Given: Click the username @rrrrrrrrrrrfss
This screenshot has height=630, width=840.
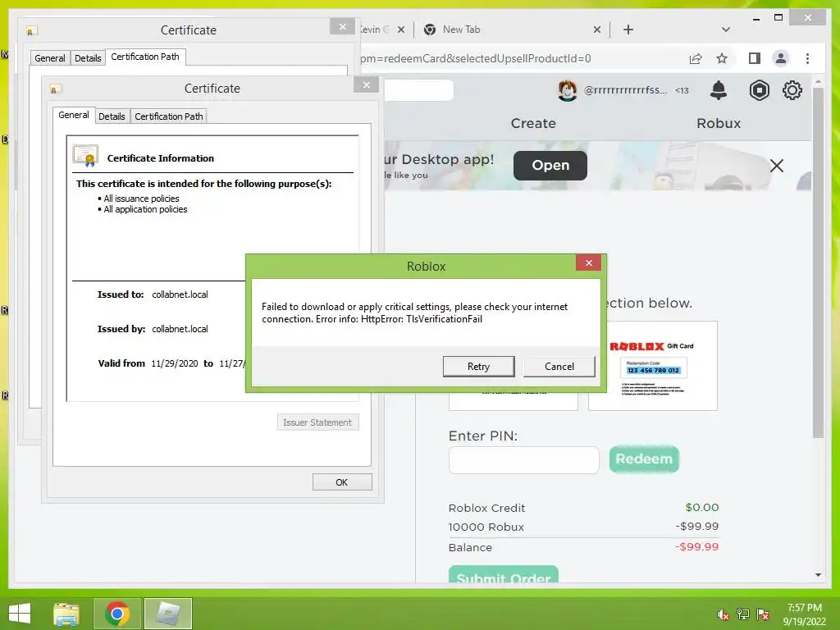Looking at the screenshot, I should 625,90.
